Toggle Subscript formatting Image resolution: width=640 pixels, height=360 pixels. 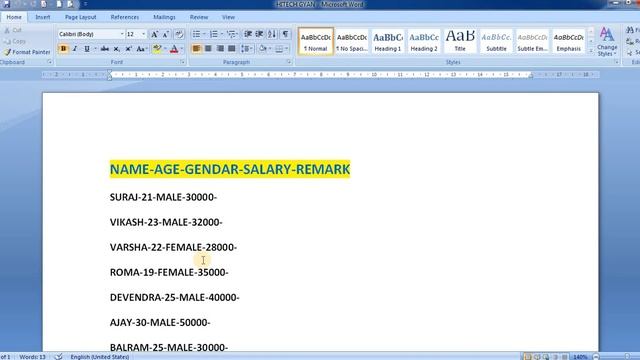[117, 49]
